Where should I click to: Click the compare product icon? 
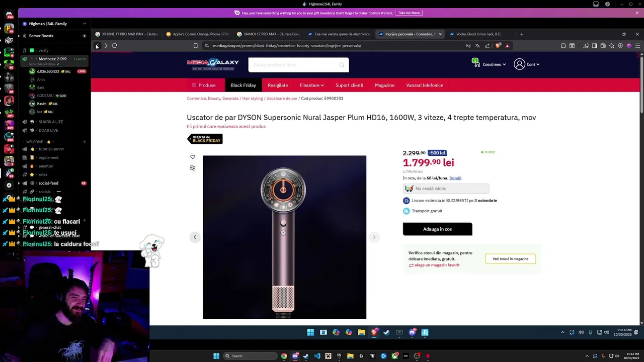click(193, 168)
